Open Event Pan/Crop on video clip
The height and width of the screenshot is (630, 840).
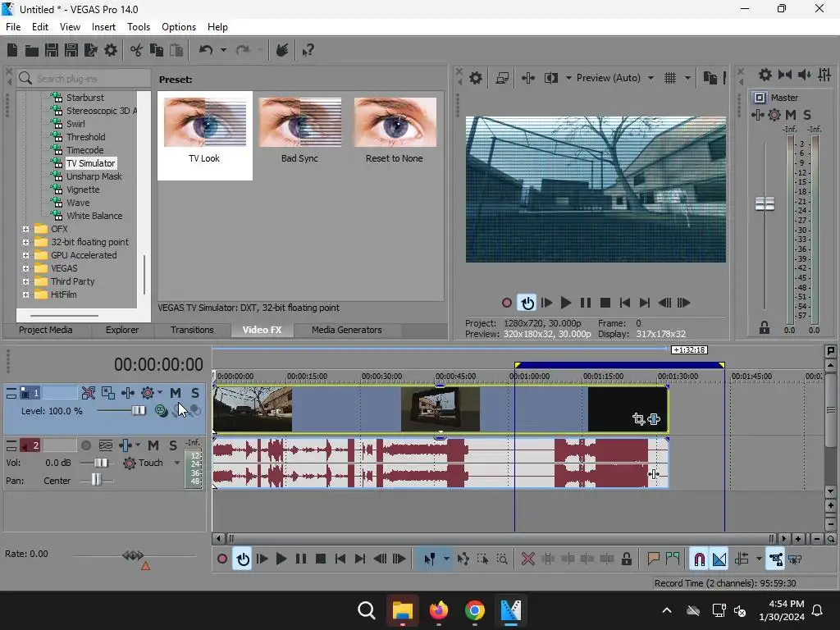click(x=638, y=419)
